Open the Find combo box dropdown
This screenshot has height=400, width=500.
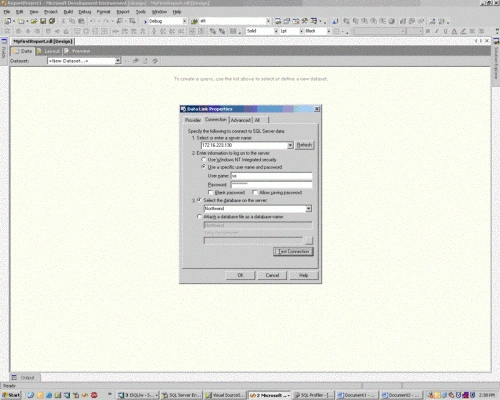(268, 21)
